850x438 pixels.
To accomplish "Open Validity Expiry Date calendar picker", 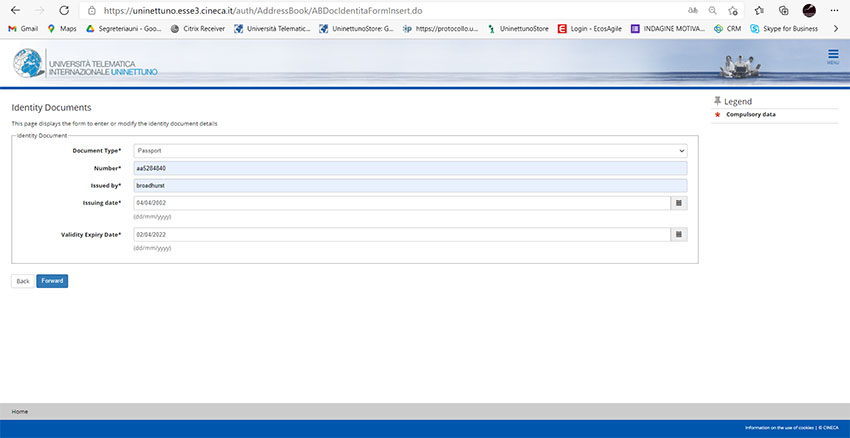I will tap(678, 235).
